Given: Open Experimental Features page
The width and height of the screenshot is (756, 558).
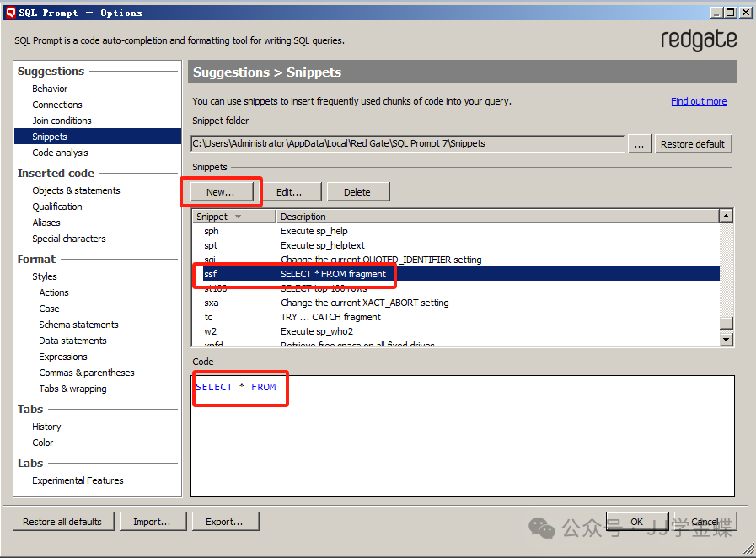Looking at the screenshot, I should [x=78, y=480].
